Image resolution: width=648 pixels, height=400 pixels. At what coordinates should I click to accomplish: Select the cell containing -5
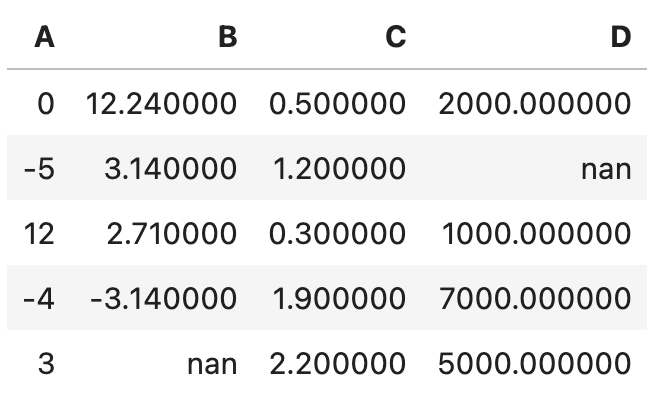tap(39, 168)
